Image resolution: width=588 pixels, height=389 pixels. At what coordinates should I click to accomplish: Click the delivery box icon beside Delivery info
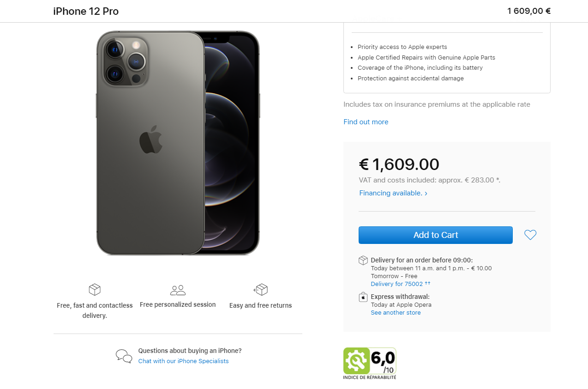[363, 261]
